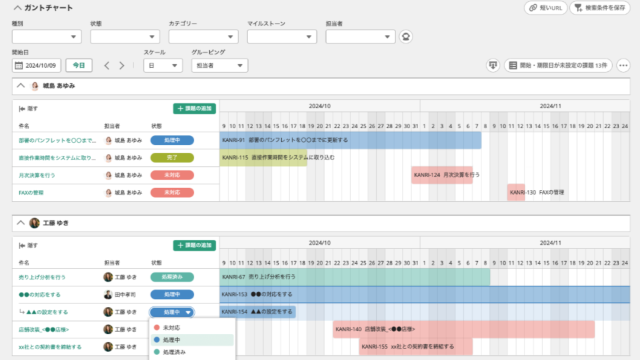Hide issue list in 工藤 ゆき group (隠す)
This screenshot has width=640, height=360.
(28, 245)
